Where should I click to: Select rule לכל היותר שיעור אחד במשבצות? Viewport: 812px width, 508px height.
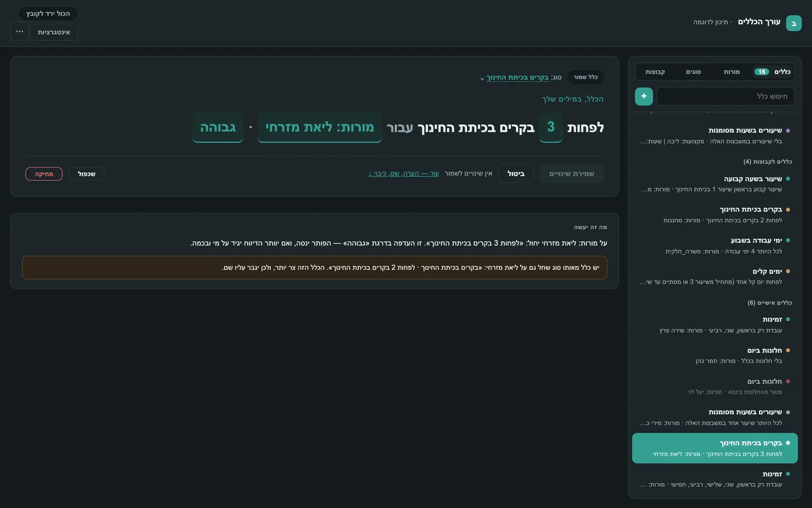(x=715, y=417)
